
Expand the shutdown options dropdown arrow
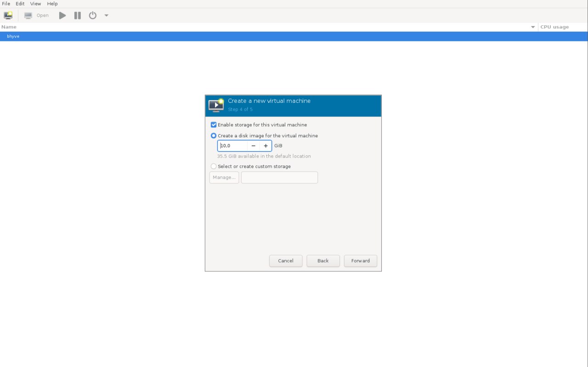pos(107,15)
